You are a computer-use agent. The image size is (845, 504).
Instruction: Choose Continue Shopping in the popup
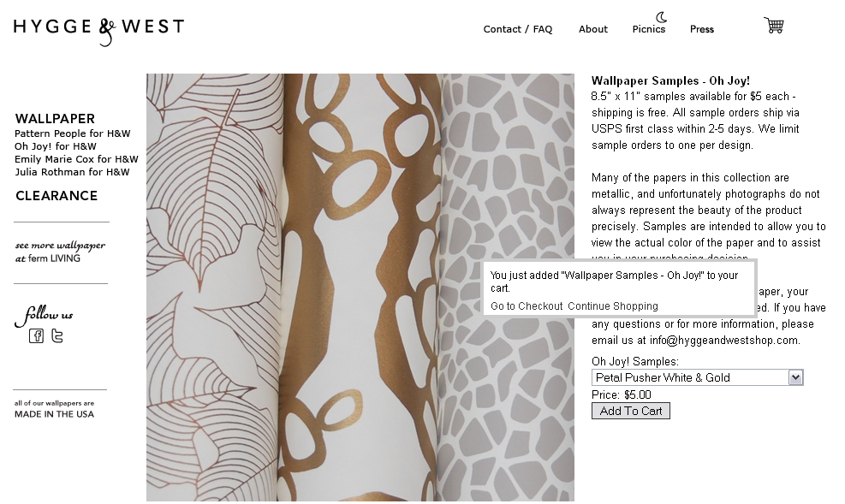coord(613,306)
